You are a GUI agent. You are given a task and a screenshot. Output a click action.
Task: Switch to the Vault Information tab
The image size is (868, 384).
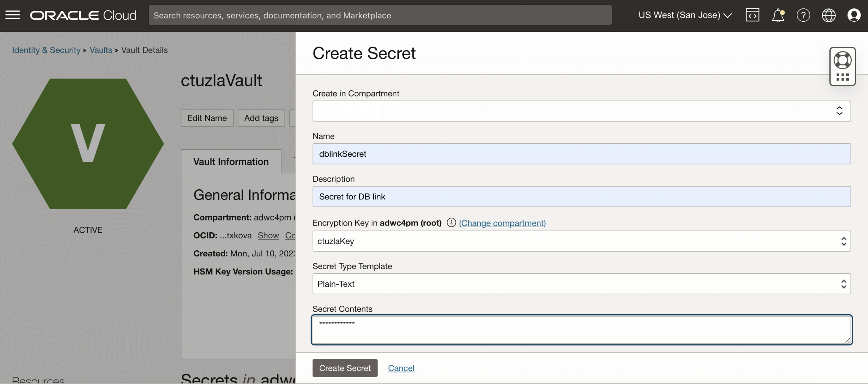point(231,162)
